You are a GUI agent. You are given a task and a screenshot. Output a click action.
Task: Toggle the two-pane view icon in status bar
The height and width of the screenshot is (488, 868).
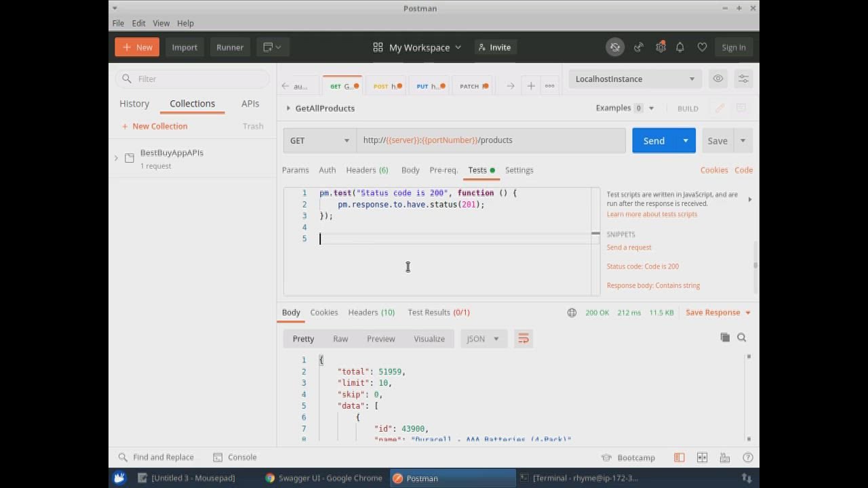(702, 457)
